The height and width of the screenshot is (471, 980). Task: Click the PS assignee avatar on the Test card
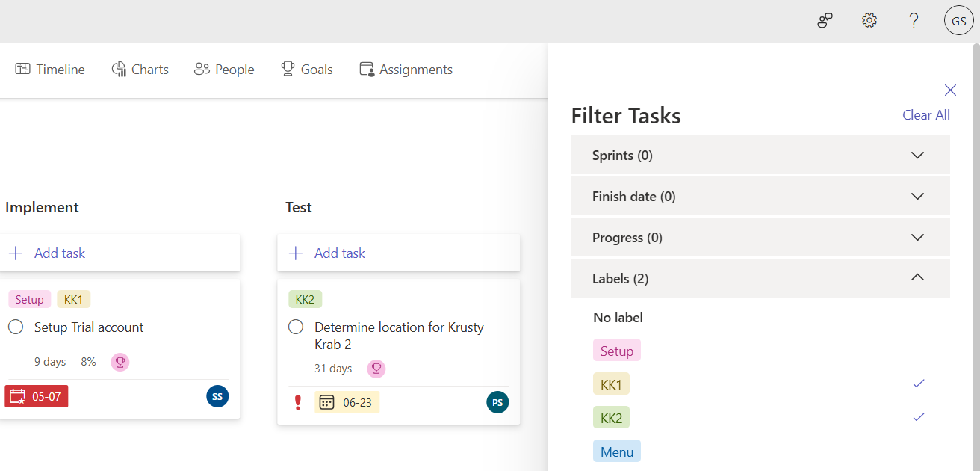tap(497, 402)
